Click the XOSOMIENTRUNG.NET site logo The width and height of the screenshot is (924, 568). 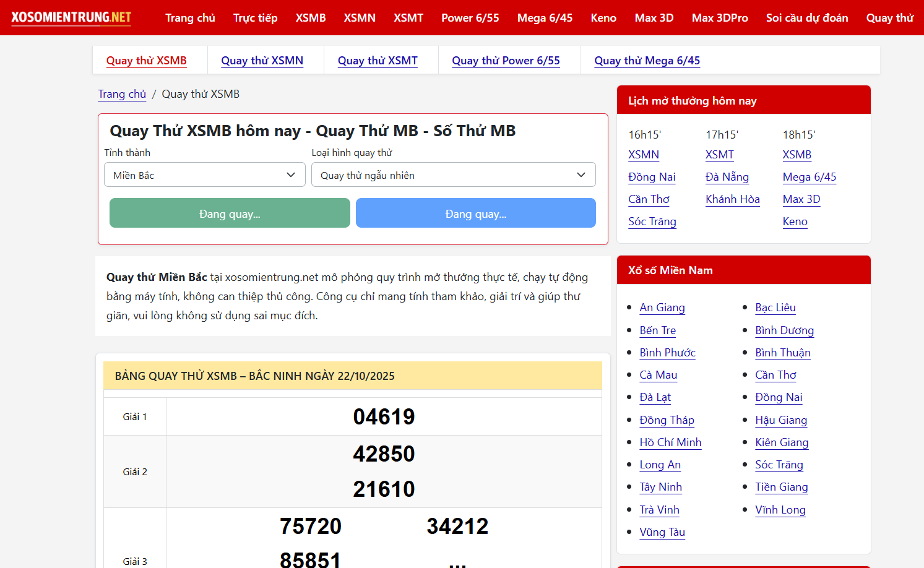point(71,17)
